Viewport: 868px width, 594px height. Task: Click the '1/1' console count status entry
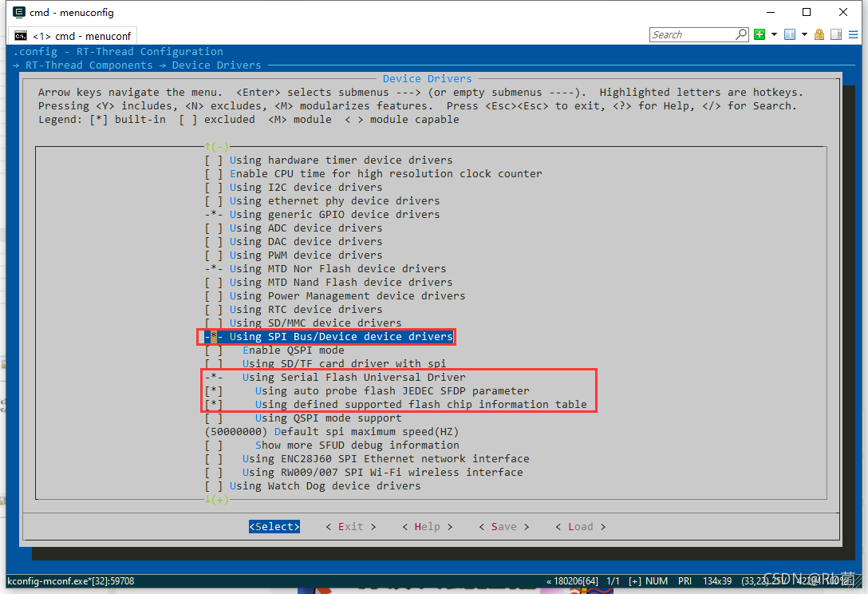(613, 580)
